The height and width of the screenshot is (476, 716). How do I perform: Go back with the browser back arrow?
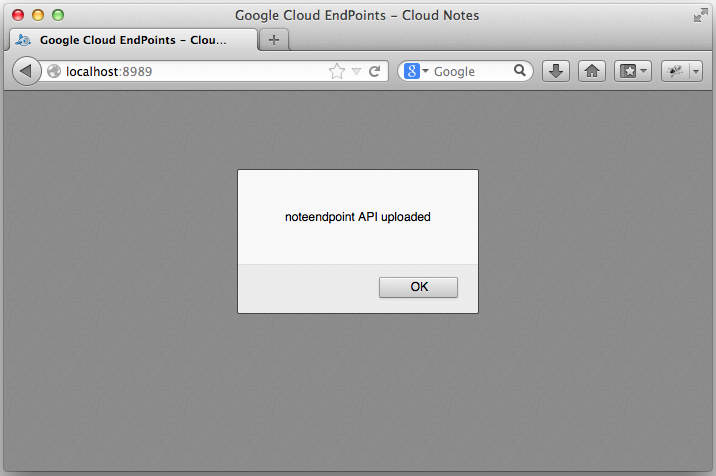(26, 71)
